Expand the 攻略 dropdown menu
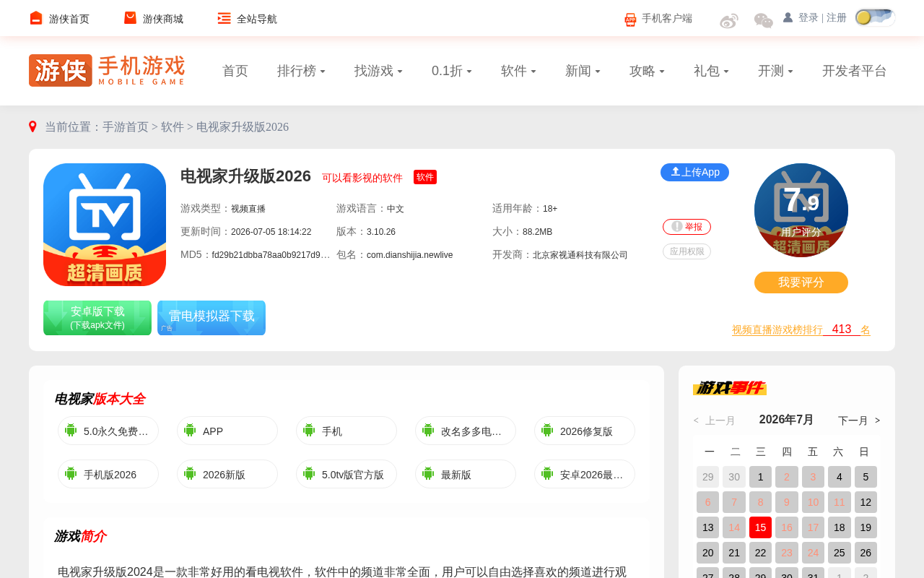The height and width of the screenshot is (578, 924). [x=647, y=71]
